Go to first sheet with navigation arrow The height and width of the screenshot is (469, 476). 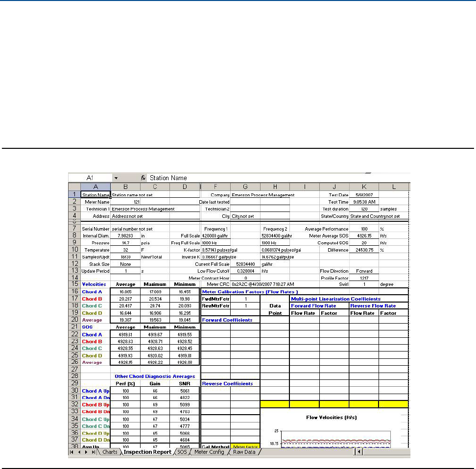(x=72, y=452)
